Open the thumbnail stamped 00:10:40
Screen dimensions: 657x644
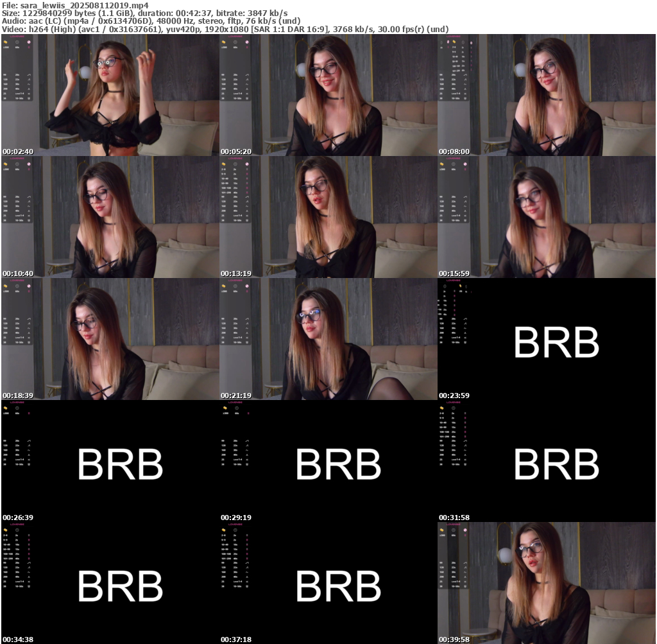pyautogui.click(x=110, y=217)
